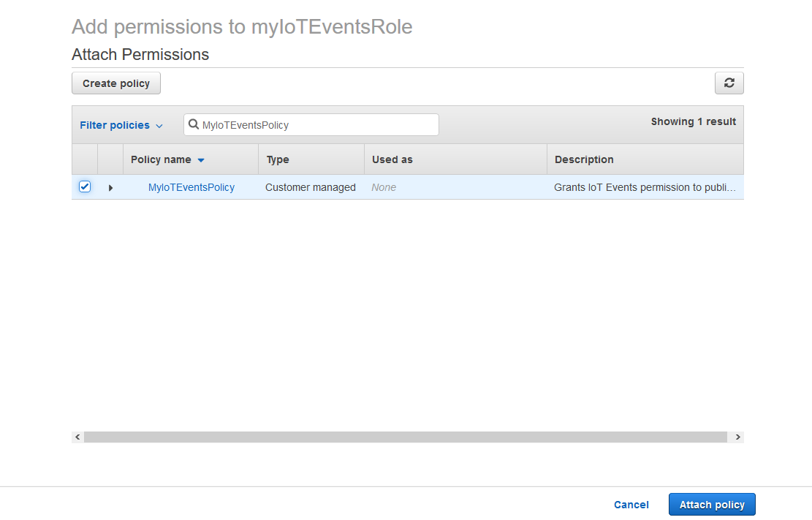This screenshot has height=520, width=812.
Task: Click the Customer managed type cell
Action: pyautogui.click(x=311, y=187)
